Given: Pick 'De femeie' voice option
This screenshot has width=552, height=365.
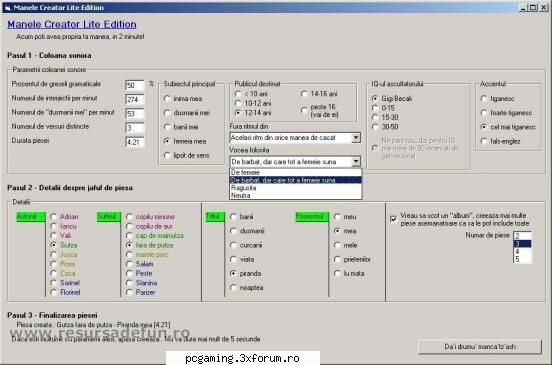Looking at the screenshot, I should pos(295,172).
